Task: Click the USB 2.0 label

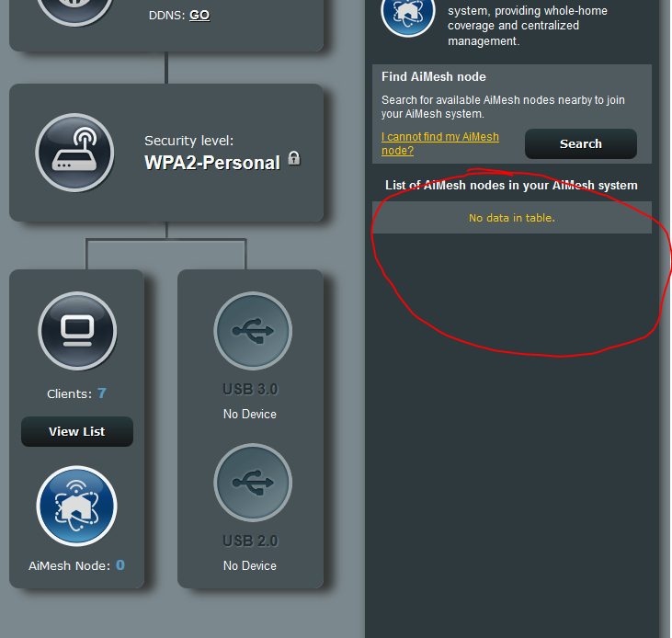Action: click(x=250, y=541)
